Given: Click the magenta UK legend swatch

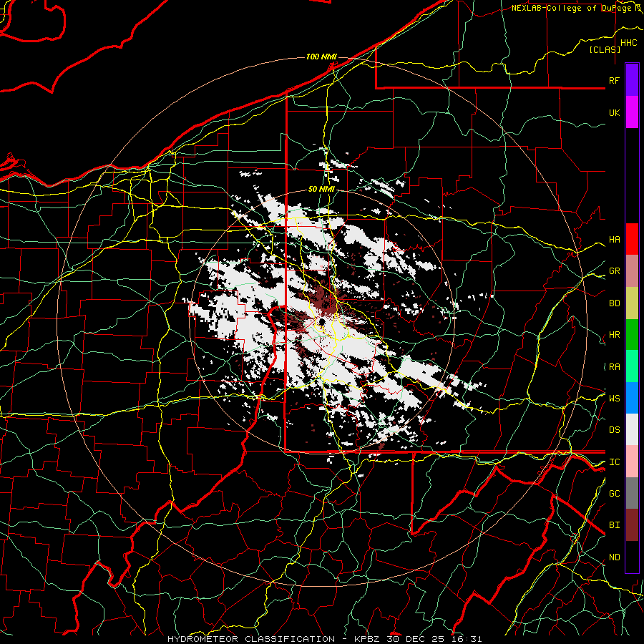Looking at the screenshot, I should coord(632,112).
